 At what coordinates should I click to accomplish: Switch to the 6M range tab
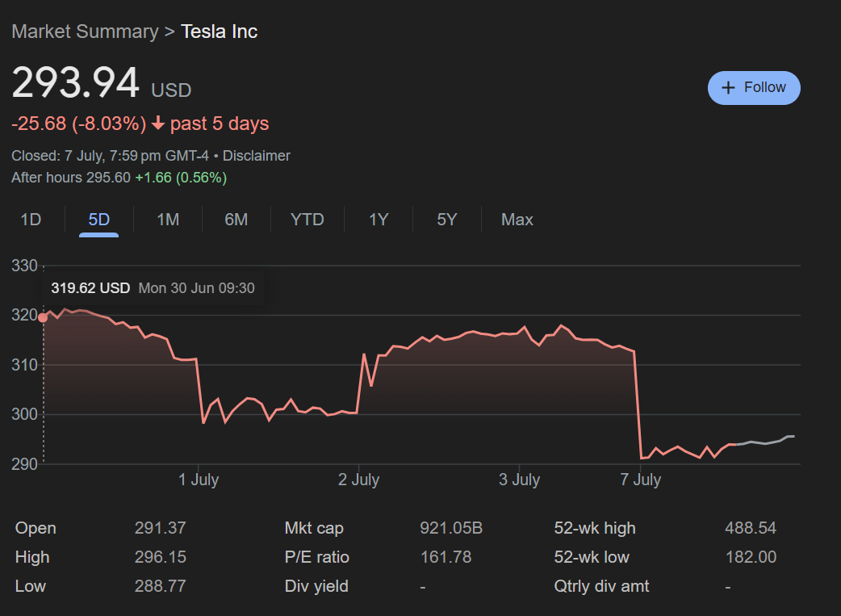(x=236, y=220)
